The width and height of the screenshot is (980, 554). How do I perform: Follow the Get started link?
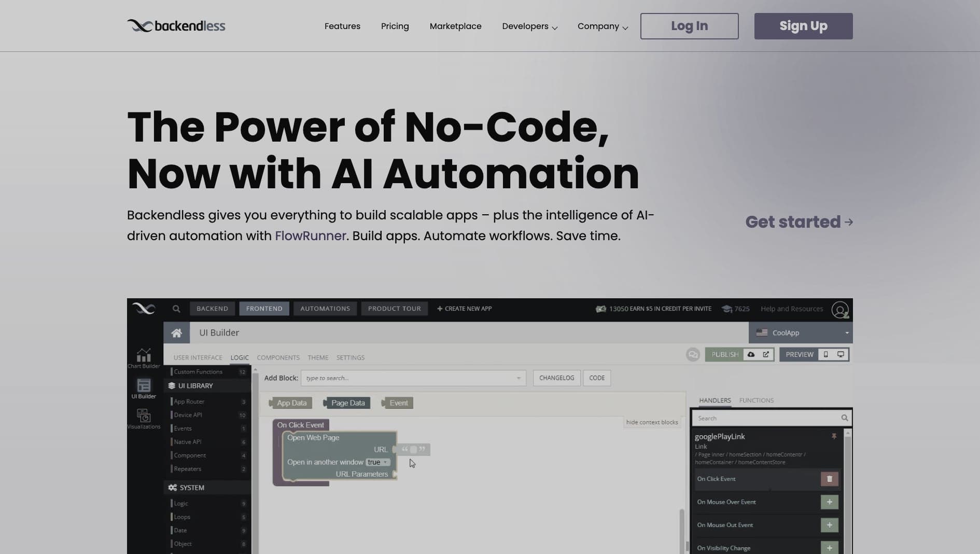[799, 222]
